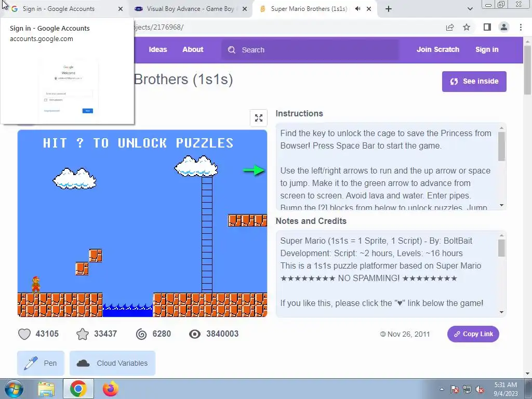The height and width of the screenshot is (399, 532).
Task: Click the search magnifier icon
Action: point(232,50)
